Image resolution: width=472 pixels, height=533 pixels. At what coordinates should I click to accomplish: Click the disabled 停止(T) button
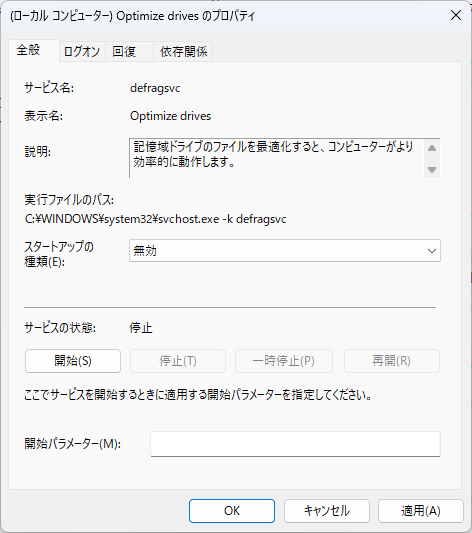178,361
